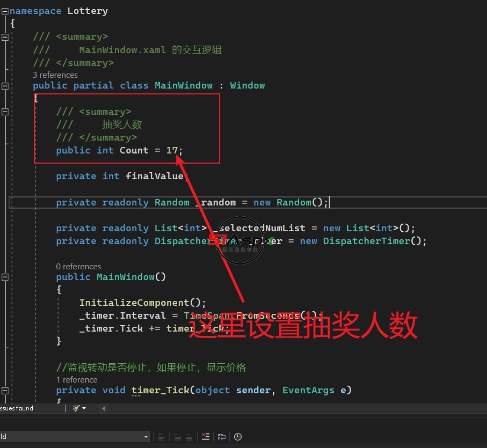
Task: Open the code cleanup profile dropdown arrow
Action: click(84, 408)
